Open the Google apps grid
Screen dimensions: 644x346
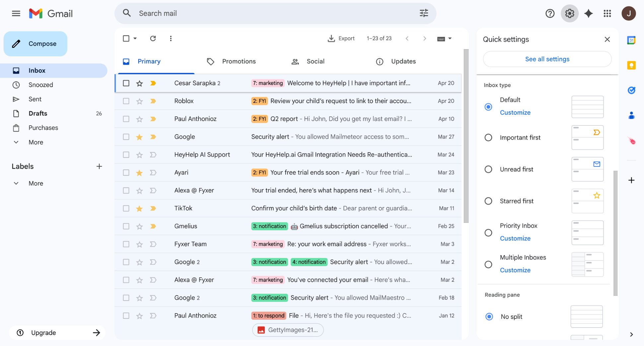pyautogui.click(x=607, y=14)
